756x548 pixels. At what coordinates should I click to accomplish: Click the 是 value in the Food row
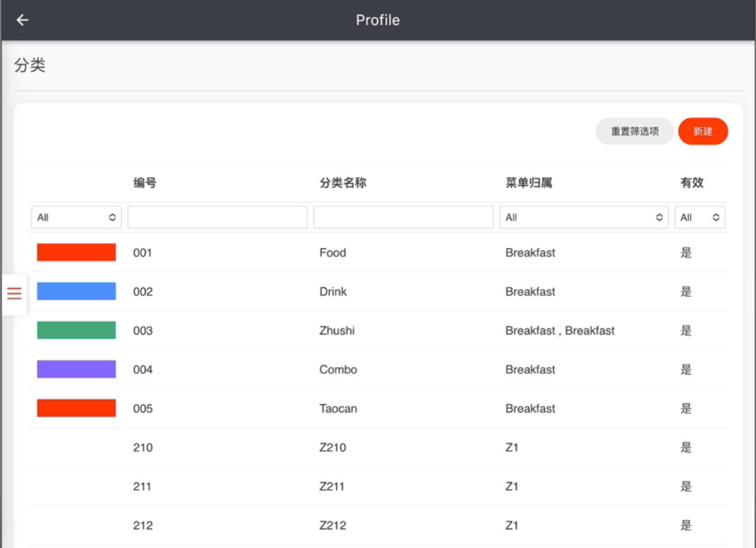click(686, 253)
